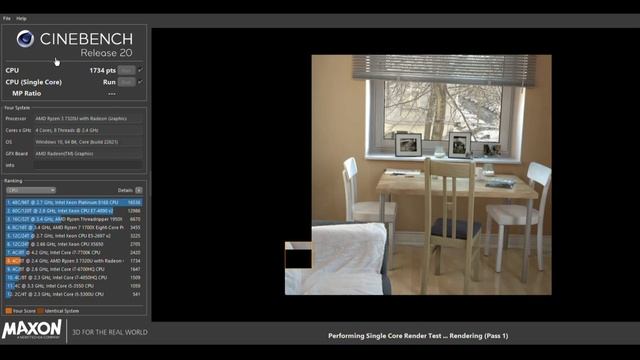Open the CPU ranking type dropdown

pos(31,190)
